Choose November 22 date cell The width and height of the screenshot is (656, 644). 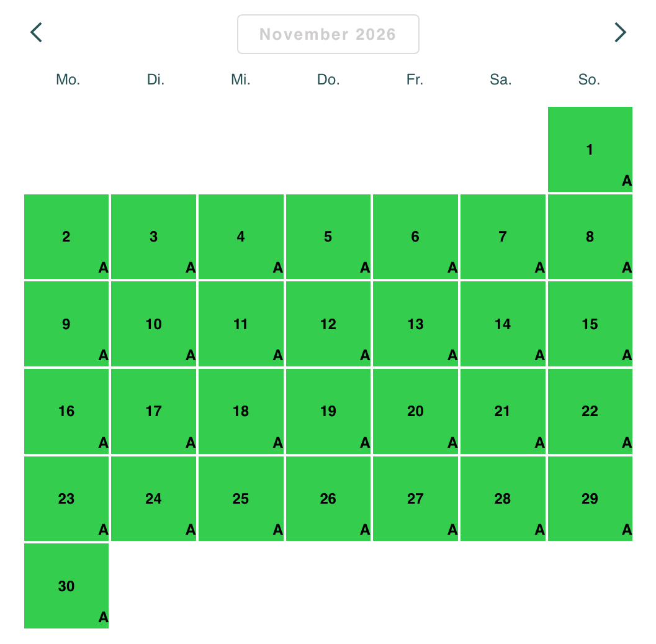click(590, 411)
